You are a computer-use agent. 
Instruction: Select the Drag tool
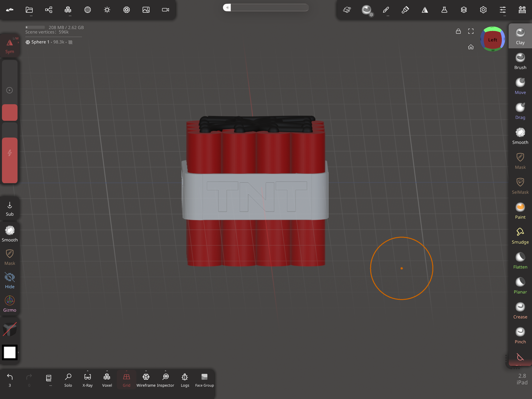(520, 111)
